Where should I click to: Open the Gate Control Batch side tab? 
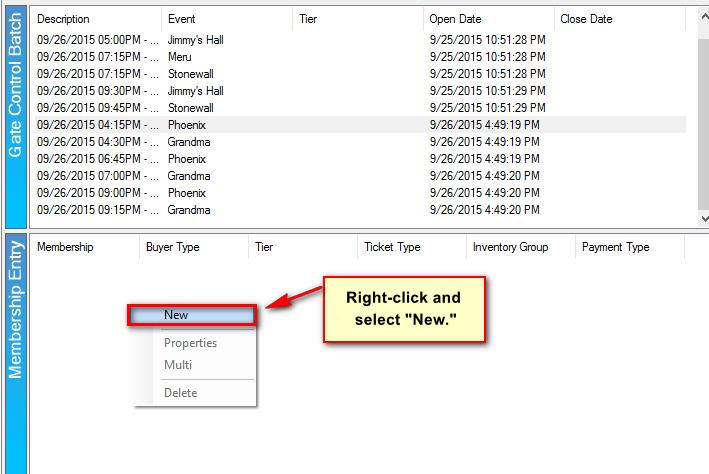15,118
